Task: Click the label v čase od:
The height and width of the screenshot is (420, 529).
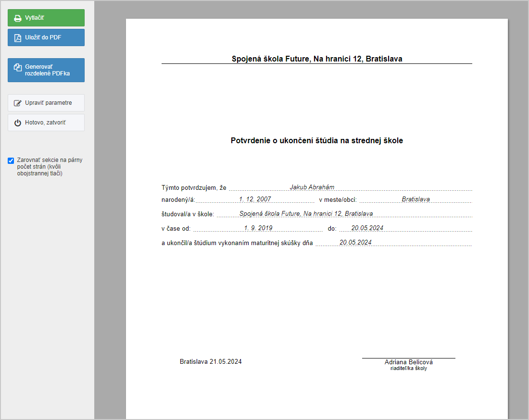Action: point(176,229)
